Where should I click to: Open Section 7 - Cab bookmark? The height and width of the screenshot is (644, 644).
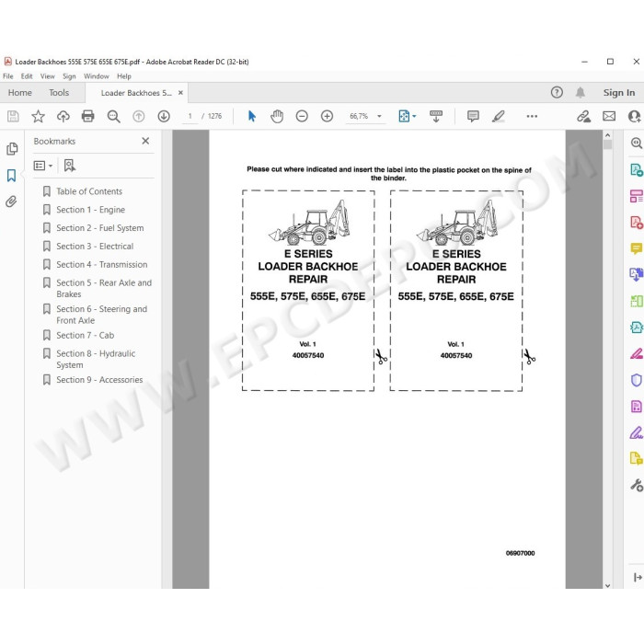[85, 335]
